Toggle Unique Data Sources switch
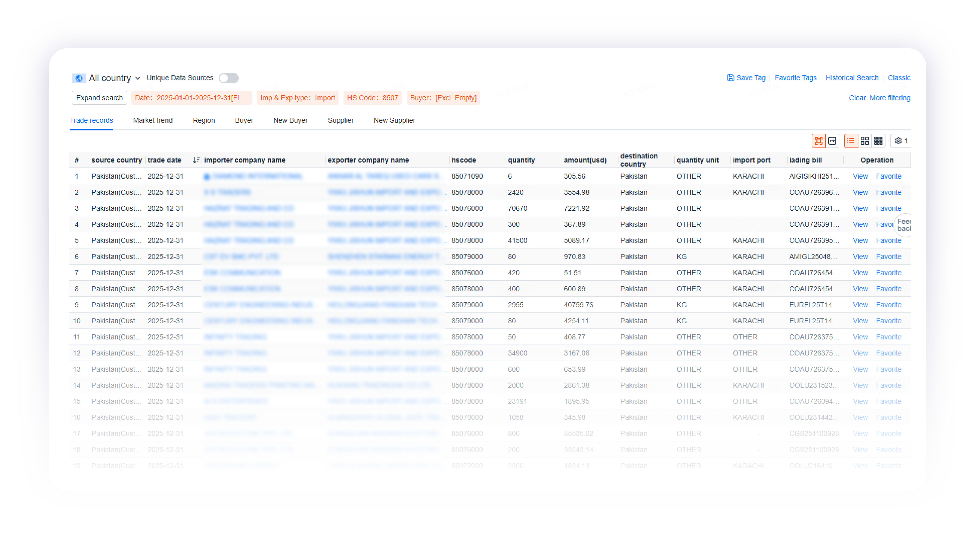This screenshot has height=551, width=980. pyautogui.click(x=228, y=78)
